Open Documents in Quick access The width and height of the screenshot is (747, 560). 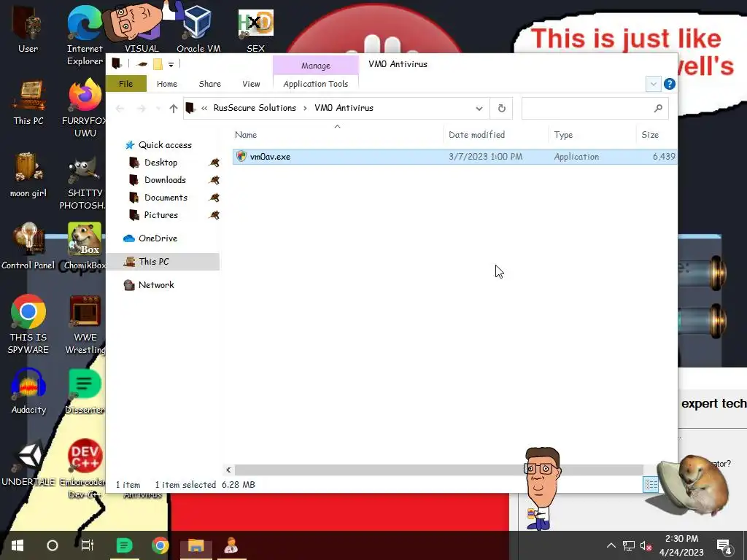click(x=166, y=198)
